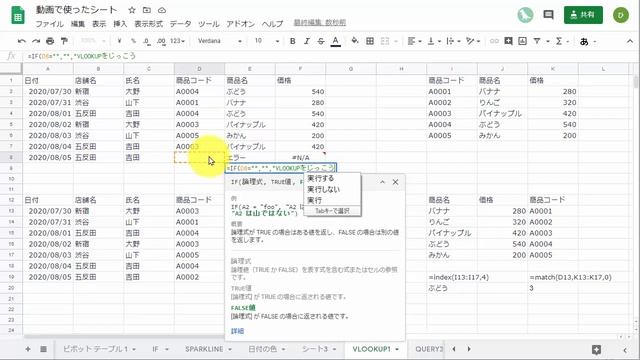
Task: Click the insert comment icon
Action: point(508,41)
